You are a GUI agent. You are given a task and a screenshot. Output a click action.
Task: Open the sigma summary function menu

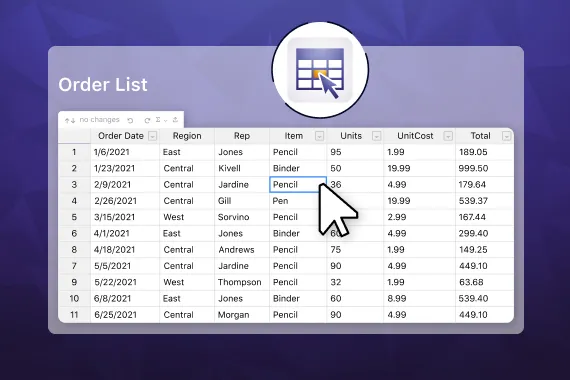pyautogui.click(x=161, y=120)
